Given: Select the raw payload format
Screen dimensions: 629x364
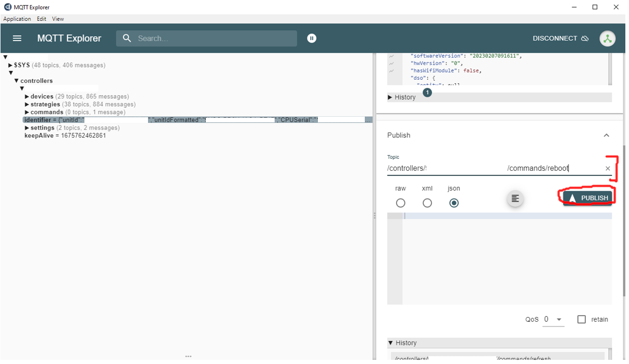Looking at the screenshot, I should 400,203.
